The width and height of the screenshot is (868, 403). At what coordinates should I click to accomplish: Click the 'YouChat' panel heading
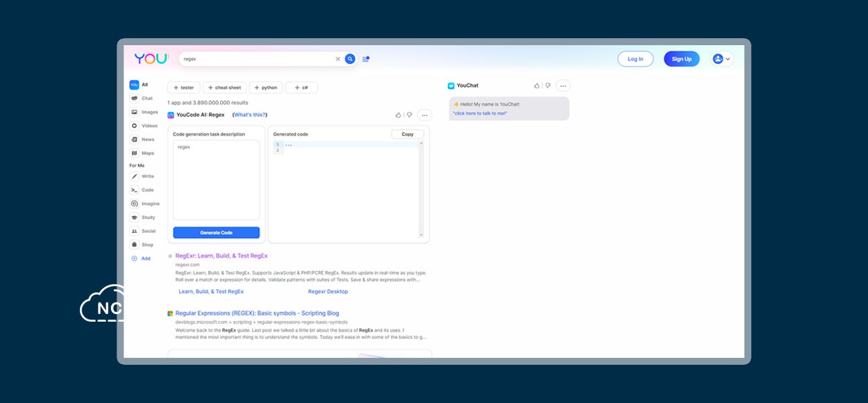tap(467, 85)
